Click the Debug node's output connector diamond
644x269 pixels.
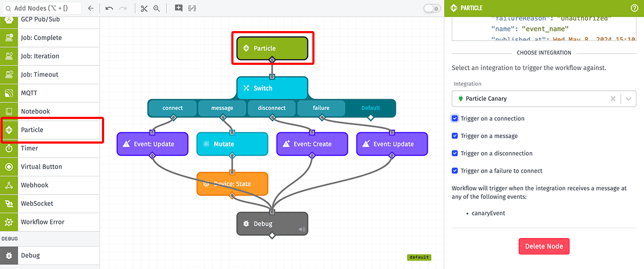(x=272, y=235)
